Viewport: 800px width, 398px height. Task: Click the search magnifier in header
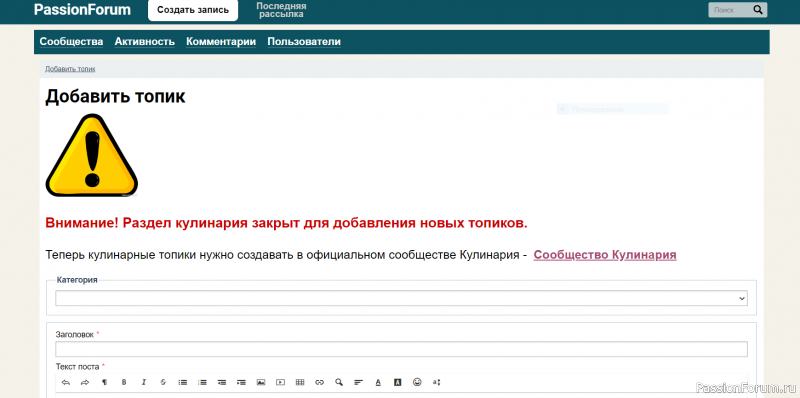pos(758,10)
